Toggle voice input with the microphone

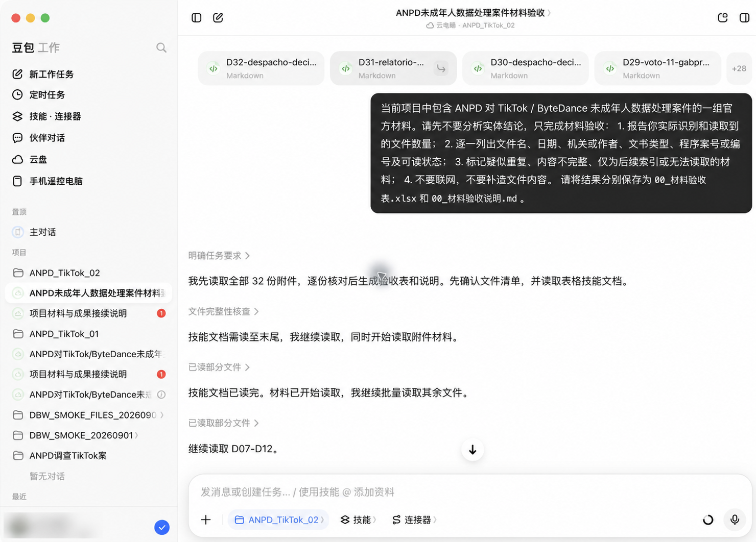click(x=735, y=520)
